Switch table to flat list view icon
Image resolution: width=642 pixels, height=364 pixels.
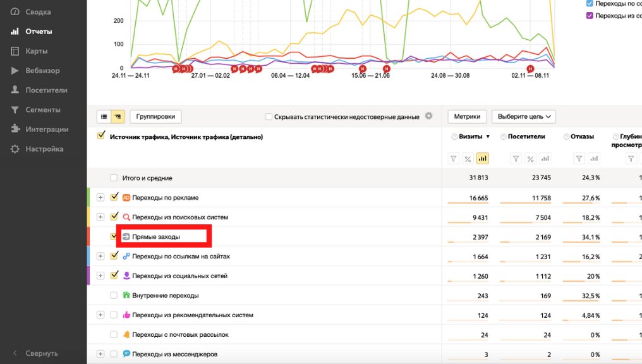(104, 116)
